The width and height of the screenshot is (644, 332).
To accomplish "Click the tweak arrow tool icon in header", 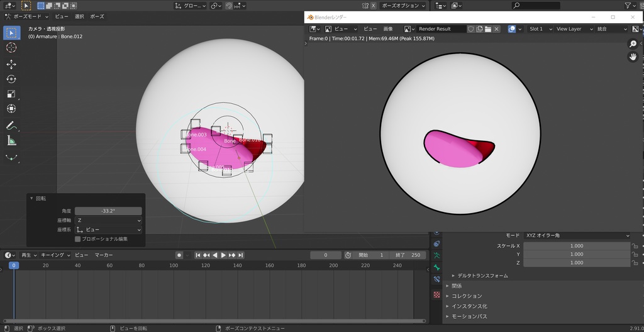I will coord(26,6).
